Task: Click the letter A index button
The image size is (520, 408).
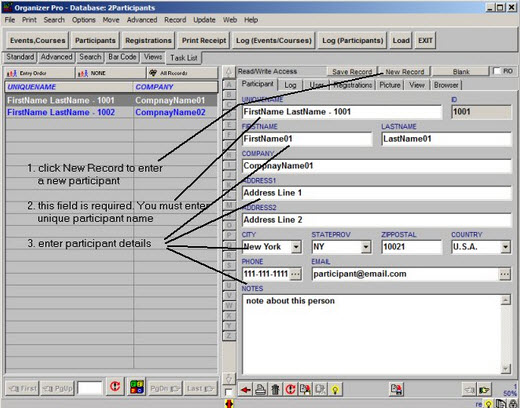Action: coord(229,84)
